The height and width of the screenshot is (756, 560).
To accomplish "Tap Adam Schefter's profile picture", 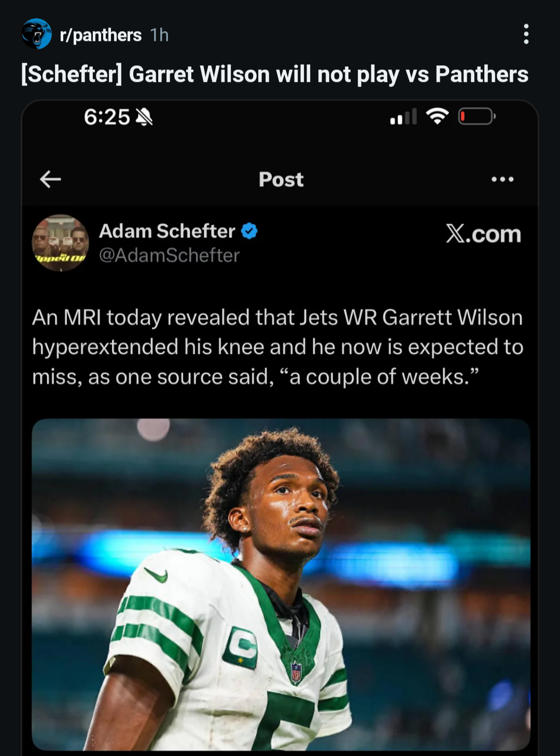I will pyautogui.click(x=61, y=243).
